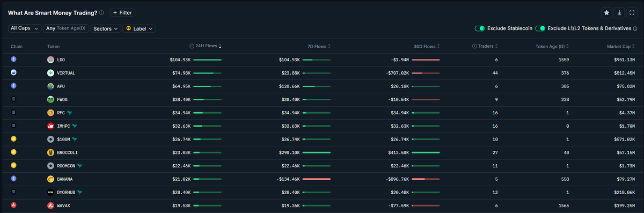Click BROCCOLI 30D flow green bar

click(x=426, y=152)
